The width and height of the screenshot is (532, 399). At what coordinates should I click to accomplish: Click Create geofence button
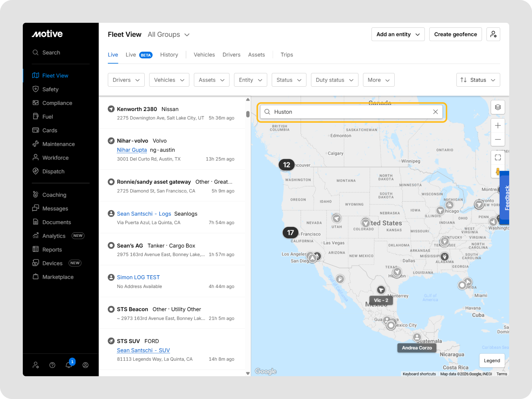455,34
